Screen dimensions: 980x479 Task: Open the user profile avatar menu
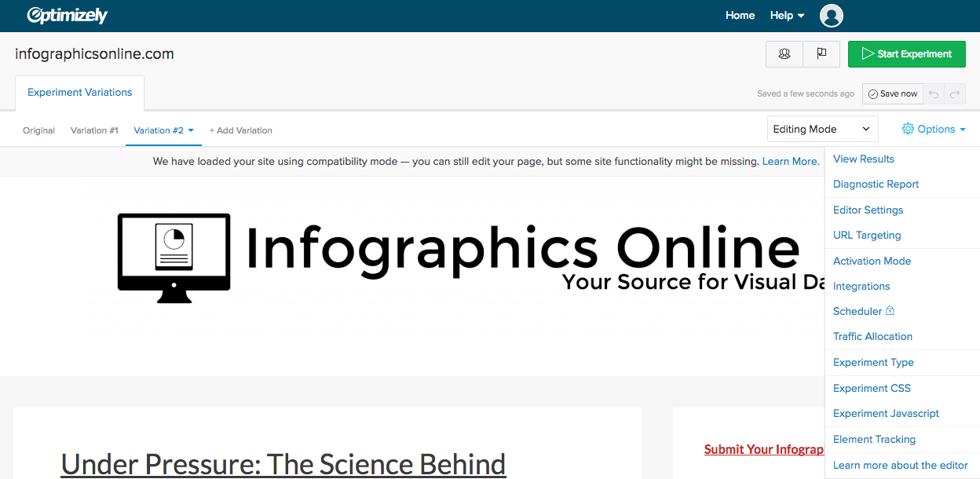pos(831,15)
